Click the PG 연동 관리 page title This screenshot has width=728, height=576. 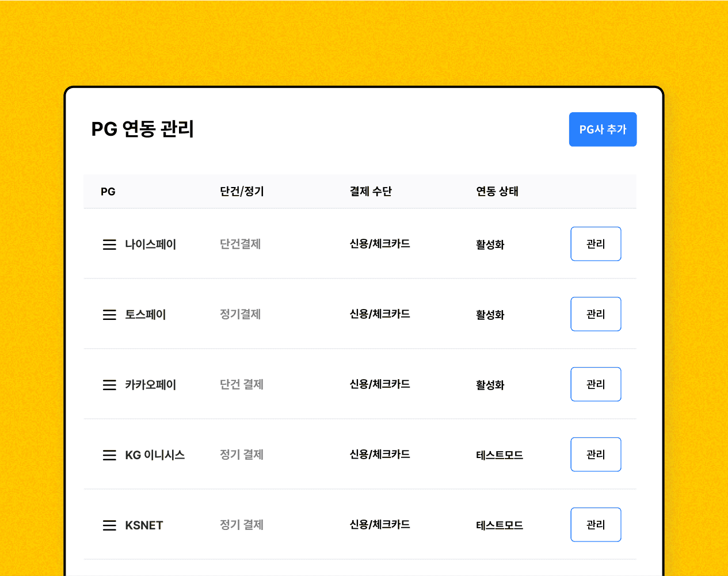pos(143,129)
